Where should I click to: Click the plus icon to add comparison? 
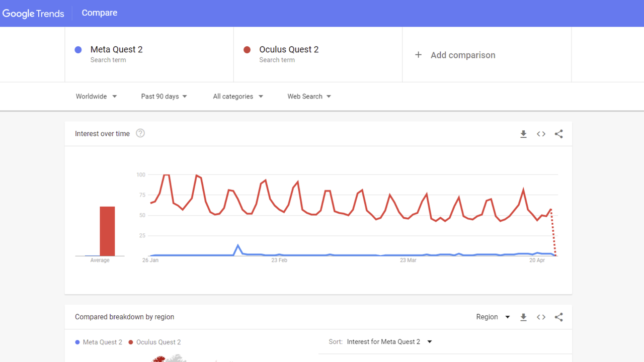click(418, 55)
